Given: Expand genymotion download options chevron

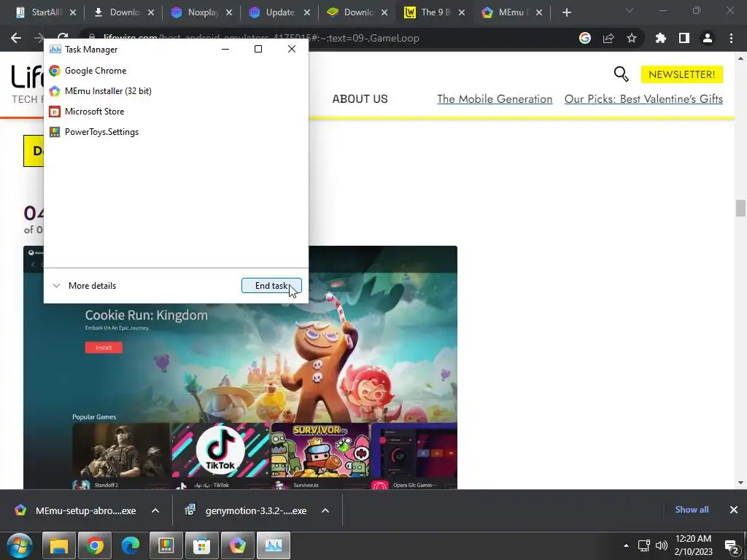Looking at the screenshot, I should pyautogui.click(x=325, y=510).
